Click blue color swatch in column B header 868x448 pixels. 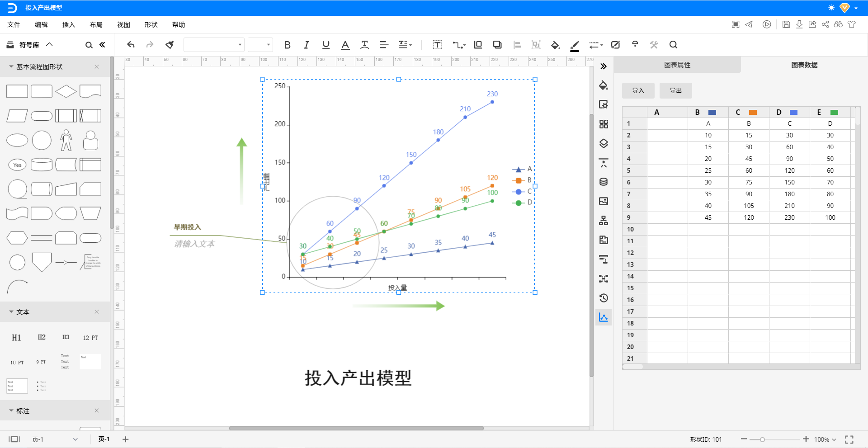[712, 112]
